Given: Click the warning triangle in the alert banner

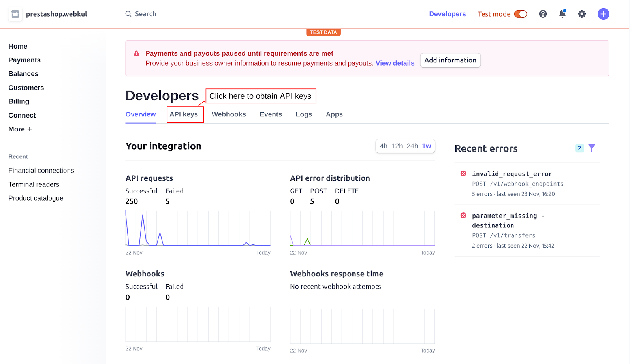Looking at the screenshot, I should [137, 53].
